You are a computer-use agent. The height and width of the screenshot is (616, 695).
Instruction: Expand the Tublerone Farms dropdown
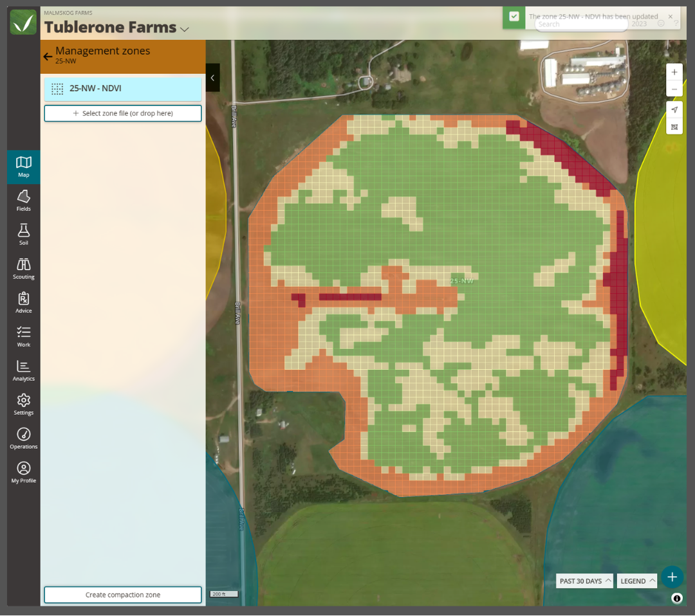pos(185,29)
